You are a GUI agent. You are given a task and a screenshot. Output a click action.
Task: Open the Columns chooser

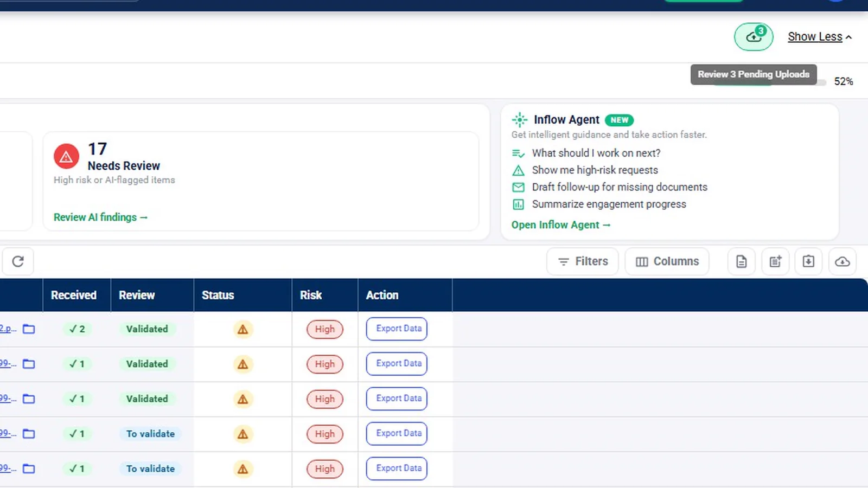pos(667,262)
